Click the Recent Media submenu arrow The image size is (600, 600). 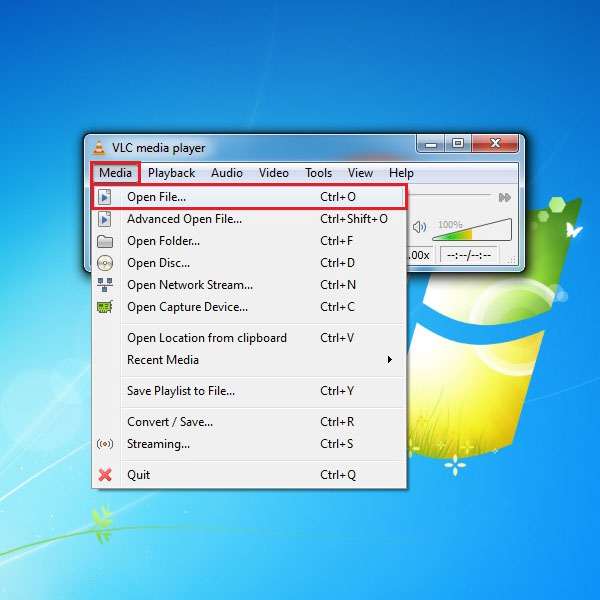(x=390, y=360)
